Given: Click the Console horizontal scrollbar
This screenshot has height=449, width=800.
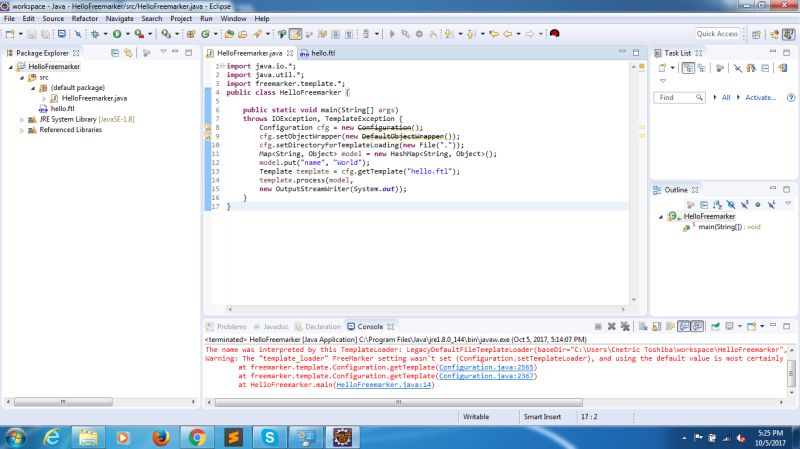Looking at the screenshot, I should 398,403.
